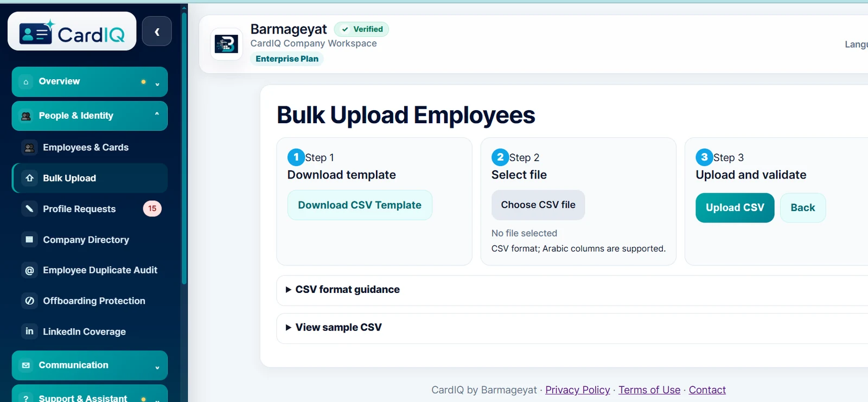The height and width of the screenshot is (402, 868).
Task: Expand the Overview section chevron
Action: click(x=157, y=84)
